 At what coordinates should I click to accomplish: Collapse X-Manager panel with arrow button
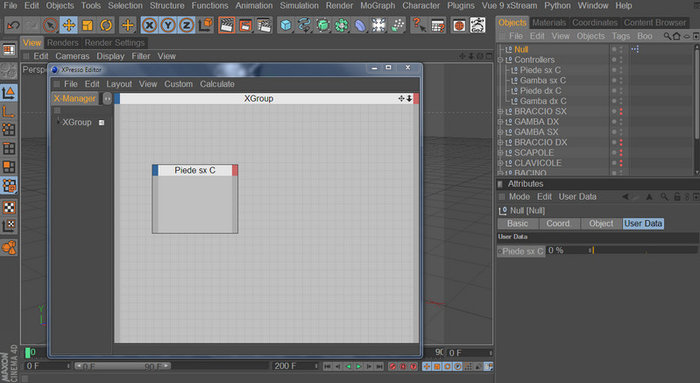pos(107,98)
